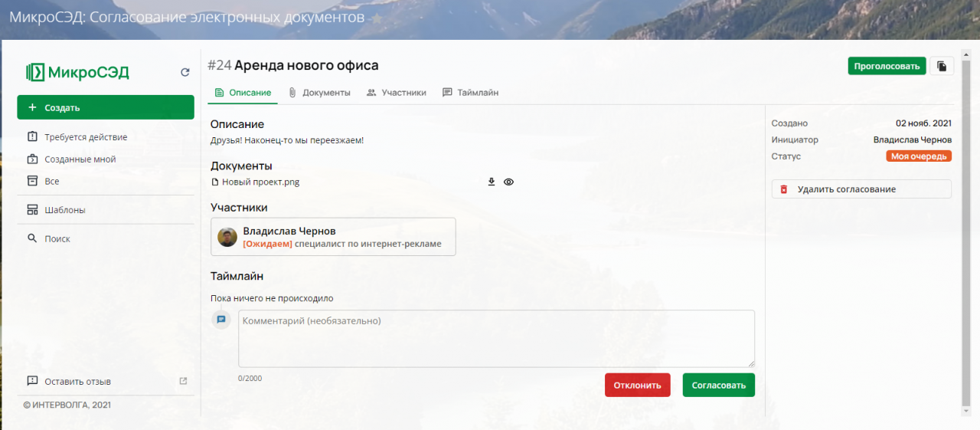The height and width of the screenshot is (430, 980).
Task: Click paperclip icon on Документы tab
Action: coord(292,92)
